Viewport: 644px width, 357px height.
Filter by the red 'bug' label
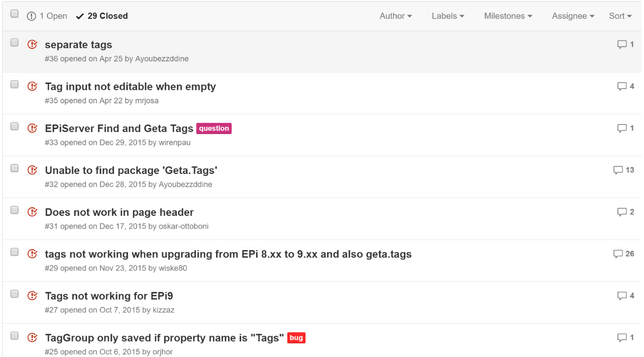[x=297, y=338]
